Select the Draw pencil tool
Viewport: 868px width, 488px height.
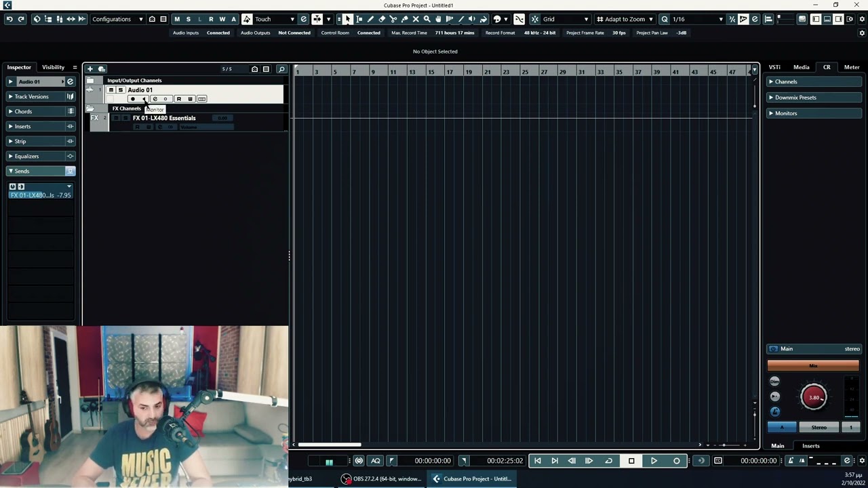pos(370,19)
